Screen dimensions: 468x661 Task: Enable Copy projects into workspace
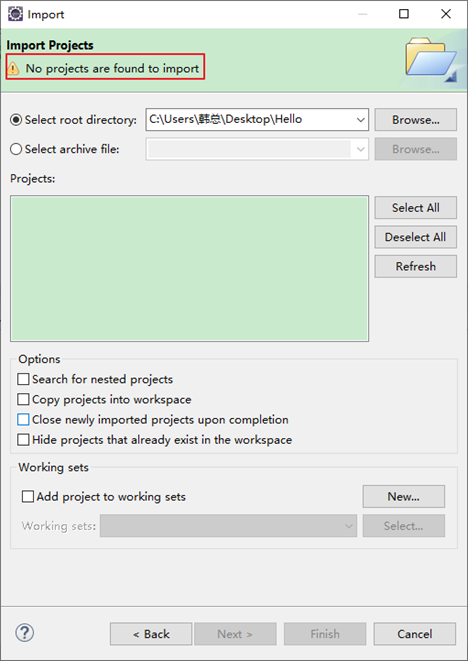click(23, 399)
